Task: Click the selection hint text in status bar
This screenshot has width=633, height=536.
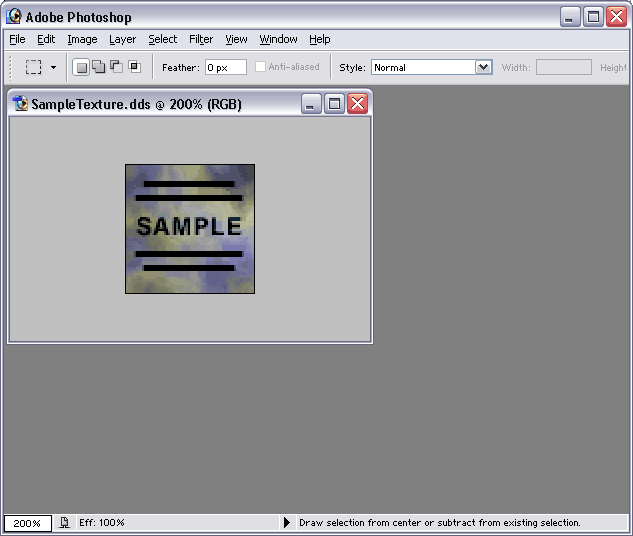Action: point(440,523)
